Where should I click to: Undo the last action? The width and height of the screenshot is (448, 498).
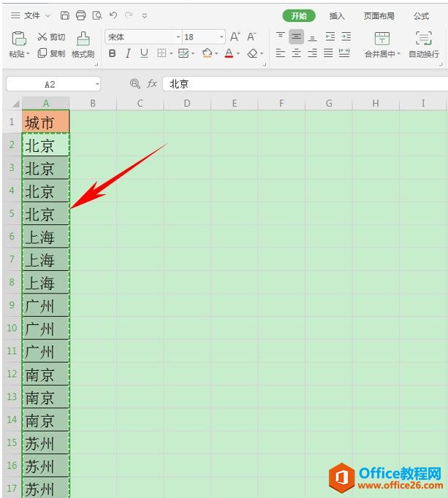[x=113, y=15]
